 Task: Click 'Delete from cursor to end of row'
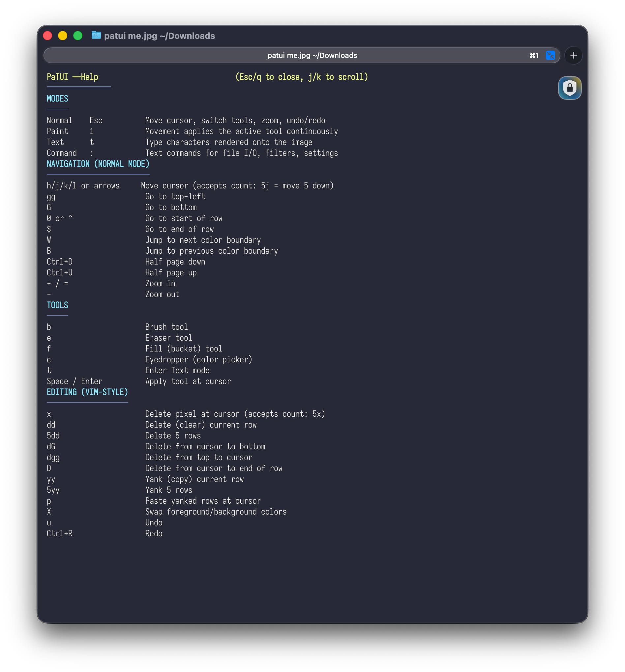[214, 468]
